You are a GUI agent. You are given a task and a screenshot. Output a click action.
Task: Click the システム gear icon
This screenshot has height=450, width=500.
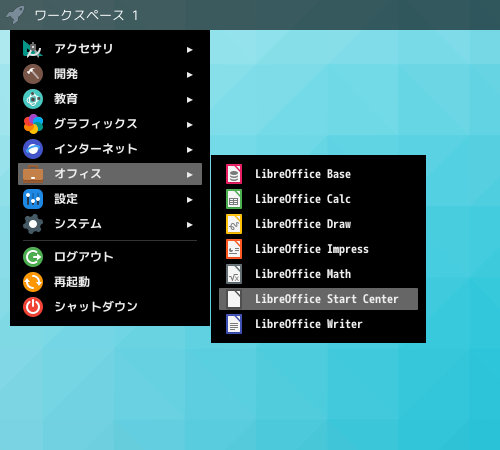(x=33, y=224)
